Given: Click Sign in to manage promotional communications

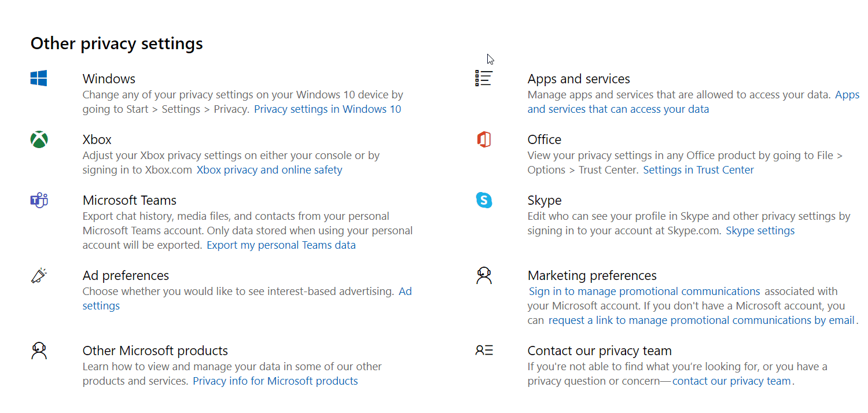Looking at the screenshot, I should (x=645, y=291).
